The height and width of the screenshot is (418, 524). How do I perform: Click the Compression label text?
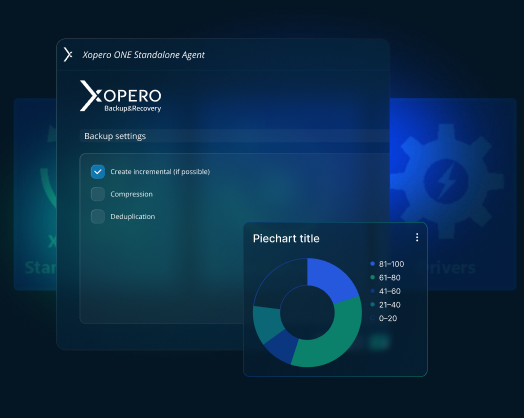coord(131,194)
